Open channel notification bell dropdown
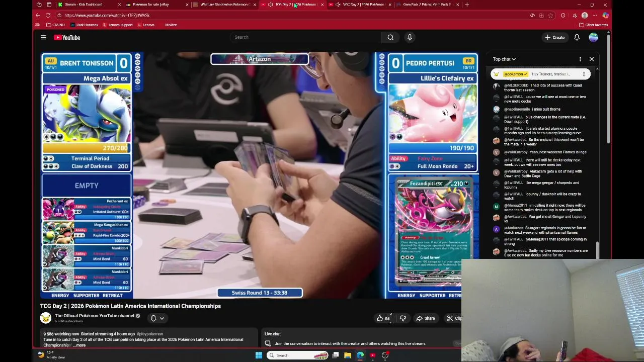This screenshot has width=644, height=362. [157, 318]
